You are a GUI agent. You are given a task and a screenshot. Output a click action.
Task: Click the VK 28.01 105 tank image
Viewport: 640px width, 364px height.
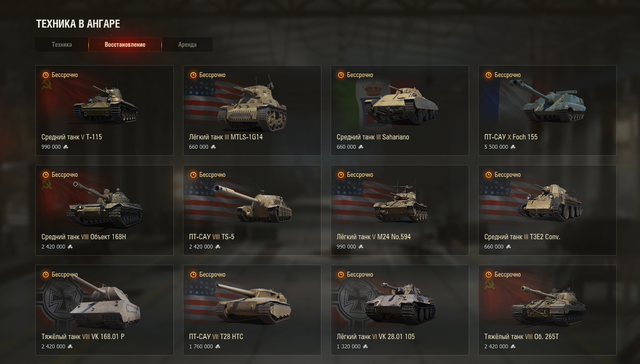coord(400,303)
